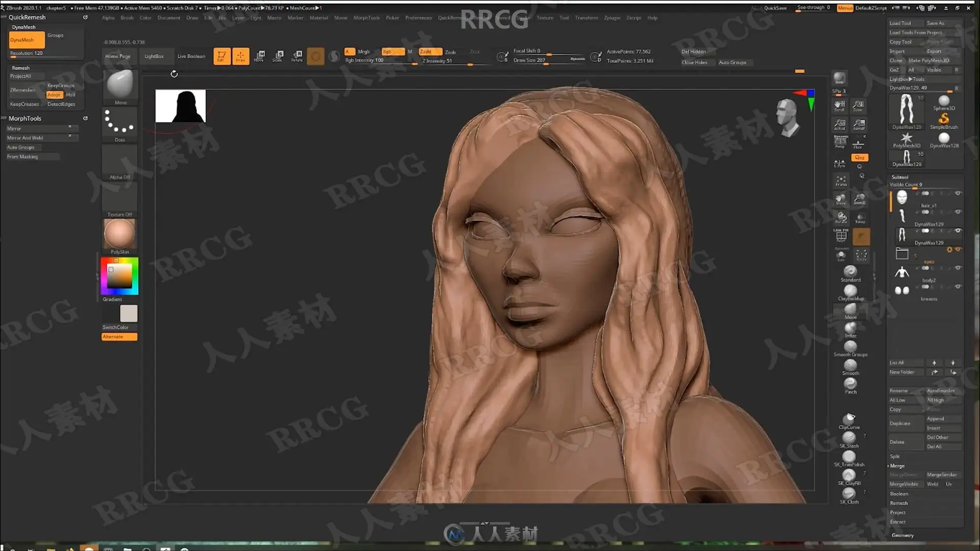Screen dimensions: 980x551
Task: Open the Zplugin menu
Action: (612, 18)
